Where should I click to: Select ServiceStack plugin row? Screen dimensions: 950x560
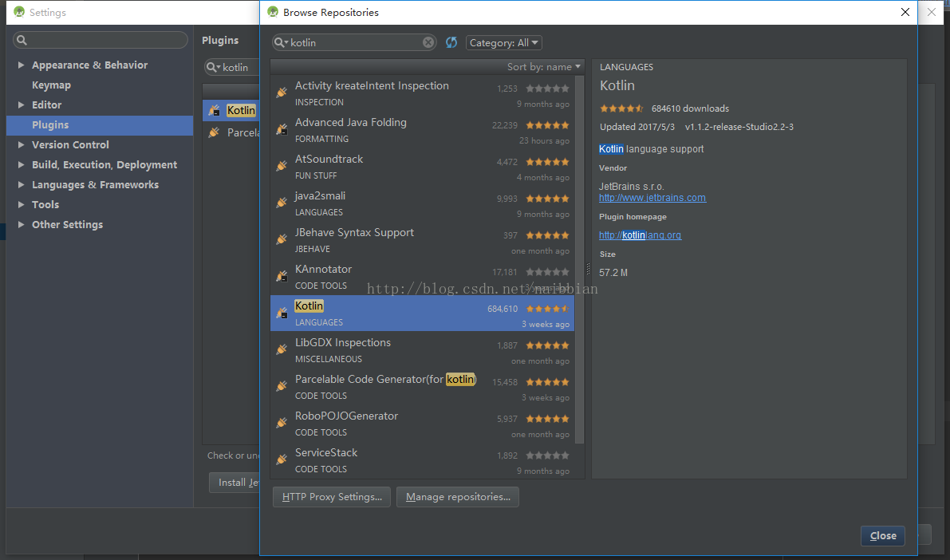[422, 460]
